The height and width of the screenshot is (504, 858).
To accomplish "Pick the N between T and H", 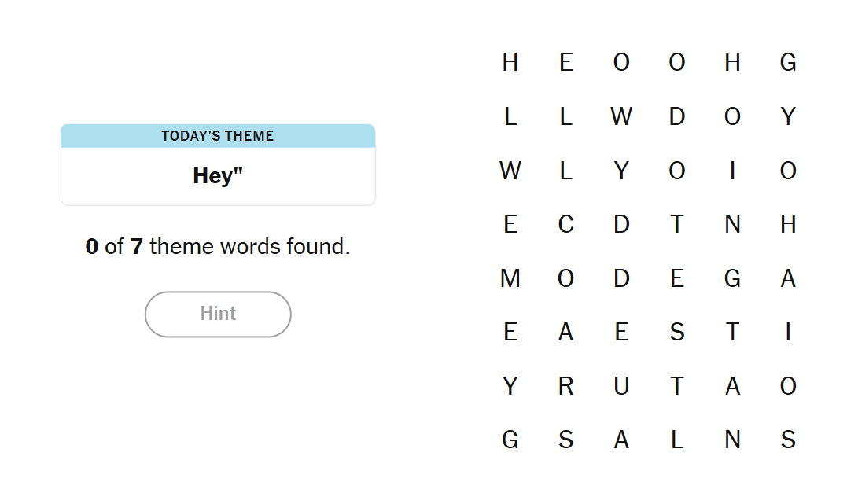I will pyautogui.click(x=732, y=225).
